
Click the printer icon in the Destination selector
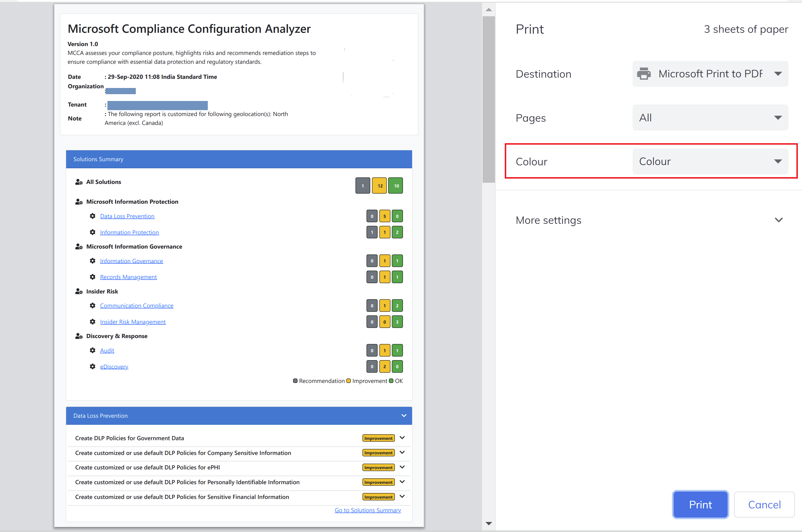tap(644, 74)
